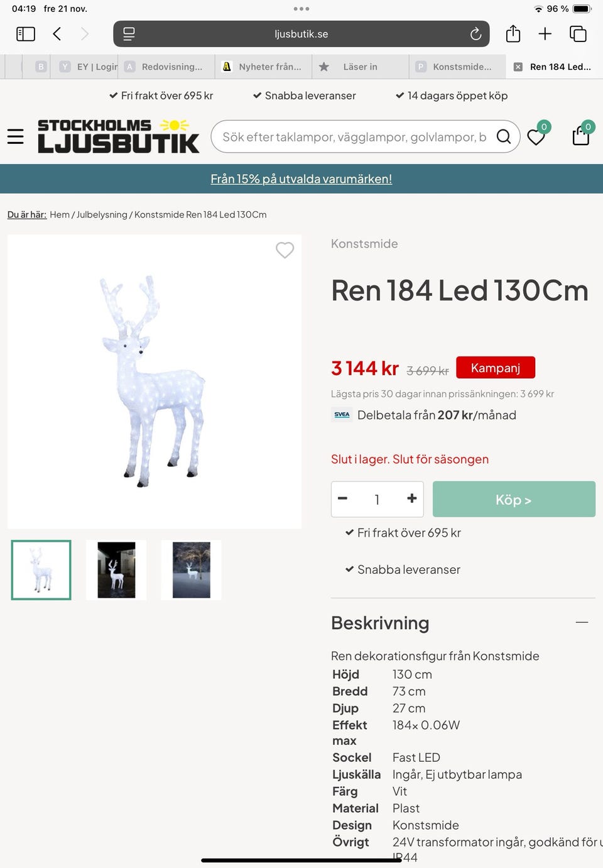Image resolution: width=603 pixels, height=868 pixels.
Task: Increase quantity with plus button
Action: (412, 498)
